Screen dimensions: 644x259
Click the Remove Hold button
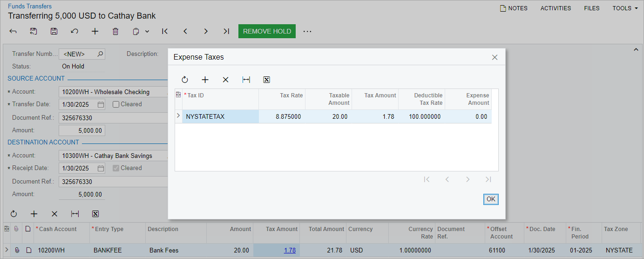point(267,31)
